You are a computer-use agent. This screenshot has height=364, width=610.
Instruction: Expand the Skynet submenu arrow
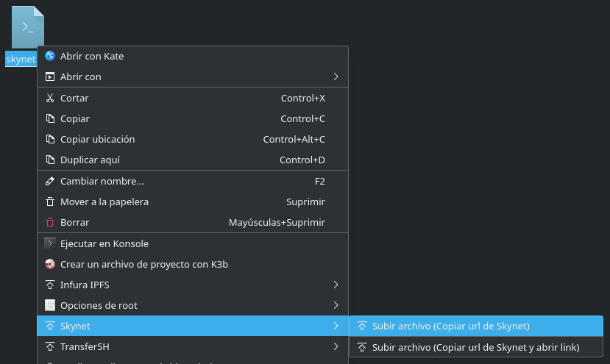pyautogui.click(x=336, y=326)
